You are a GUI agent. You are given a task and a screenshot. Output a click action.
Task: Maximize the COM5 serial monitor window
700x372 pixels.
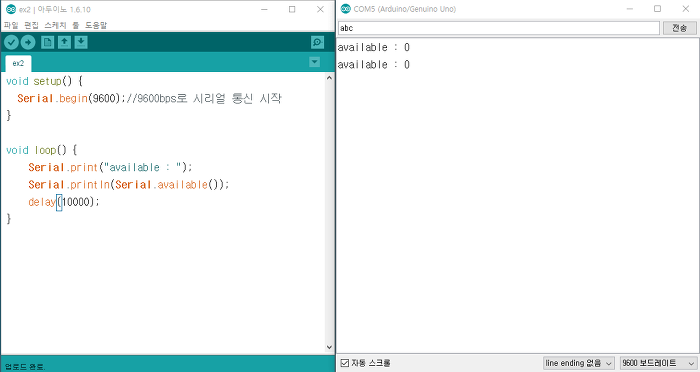click(x=657, y=8)
